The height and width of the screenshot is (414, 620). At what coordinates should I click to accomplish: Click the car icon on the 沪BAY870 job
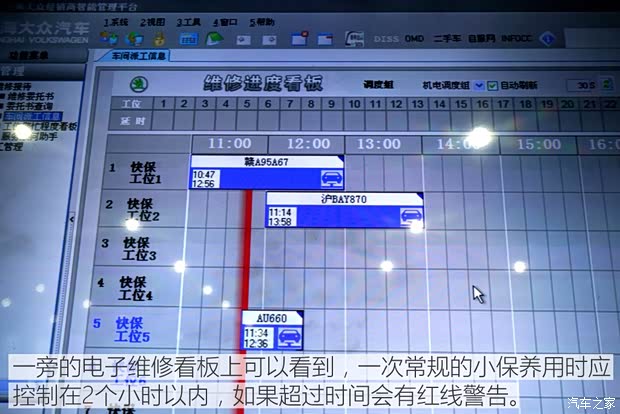point(410,217)
